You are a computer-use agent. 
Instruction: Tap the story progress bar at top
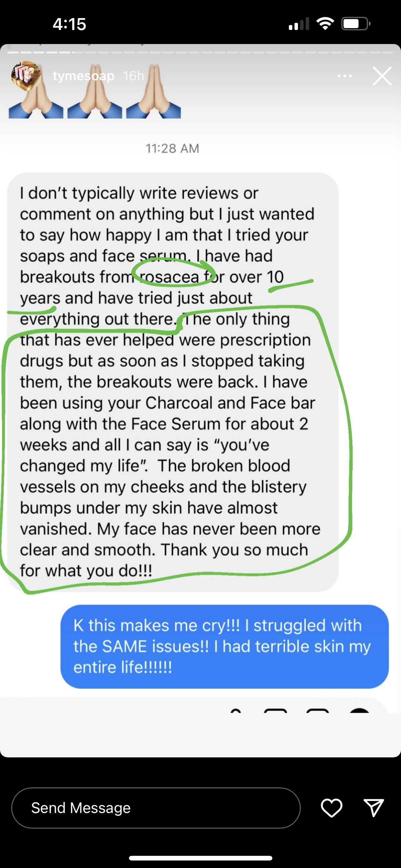tap(200, 52)
